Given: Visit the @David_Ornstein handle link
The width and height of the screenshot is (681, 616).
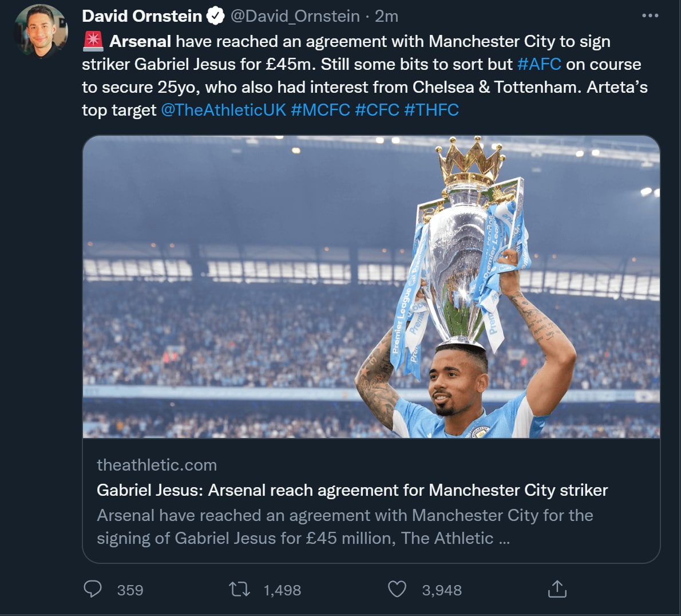Looking at the screenshot, I should tap(295, 16).
